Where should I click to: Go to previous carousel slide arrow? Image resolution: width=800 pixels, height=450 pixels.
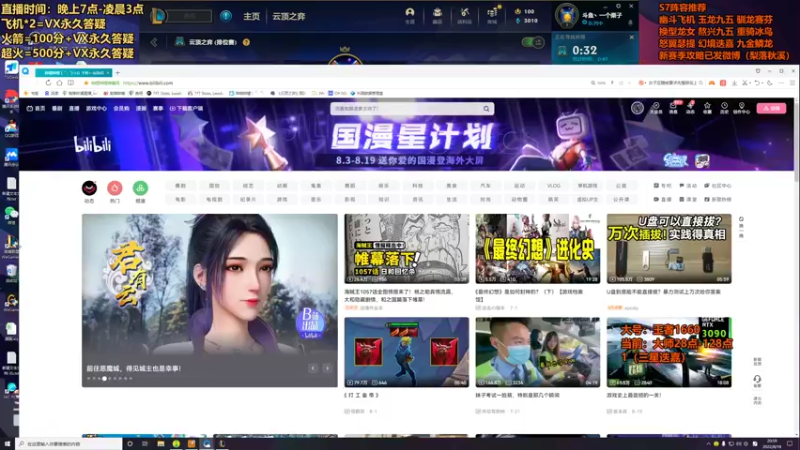(x=313, y=368)
